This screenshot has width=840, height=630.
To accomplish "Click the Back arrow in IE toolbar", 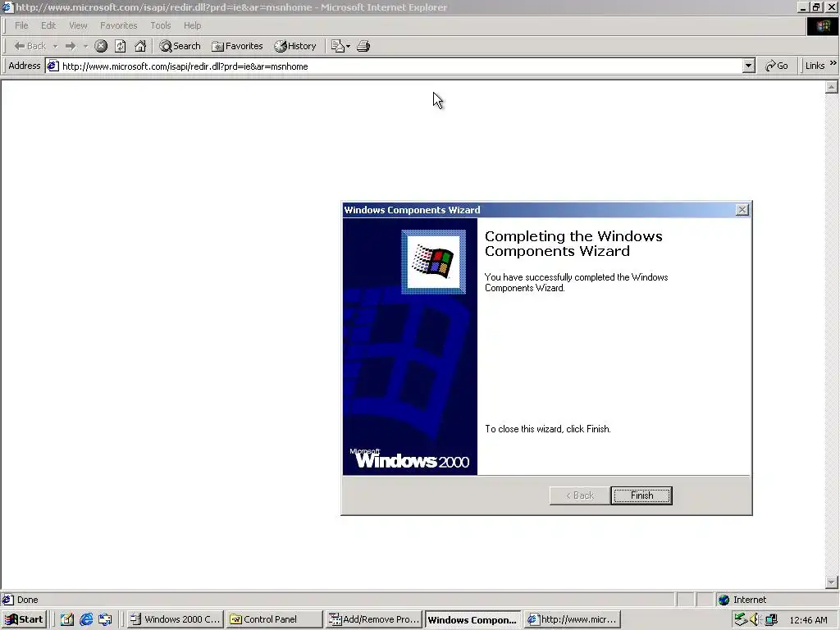I will (x=30, y=46).
